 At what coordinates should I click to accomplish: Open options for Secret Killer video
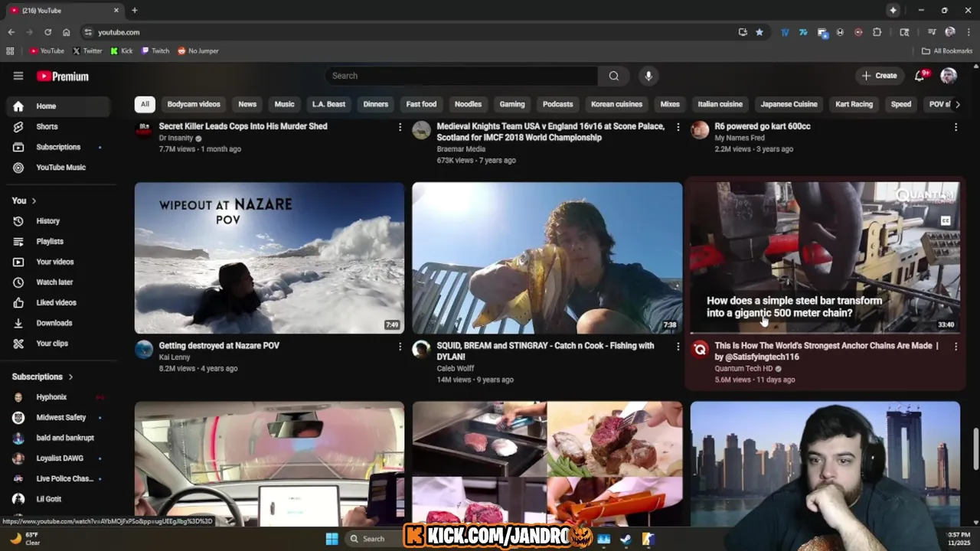tap(400, 127)
